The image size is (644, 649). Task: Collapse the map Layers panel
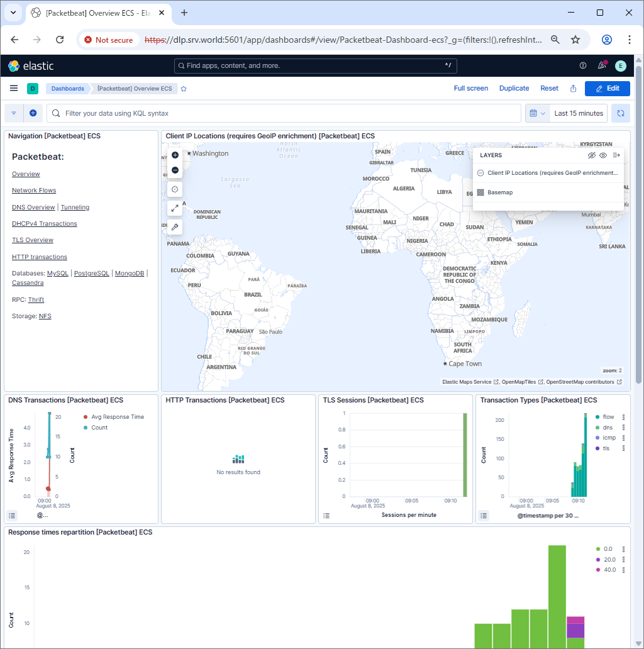point(616,155)
